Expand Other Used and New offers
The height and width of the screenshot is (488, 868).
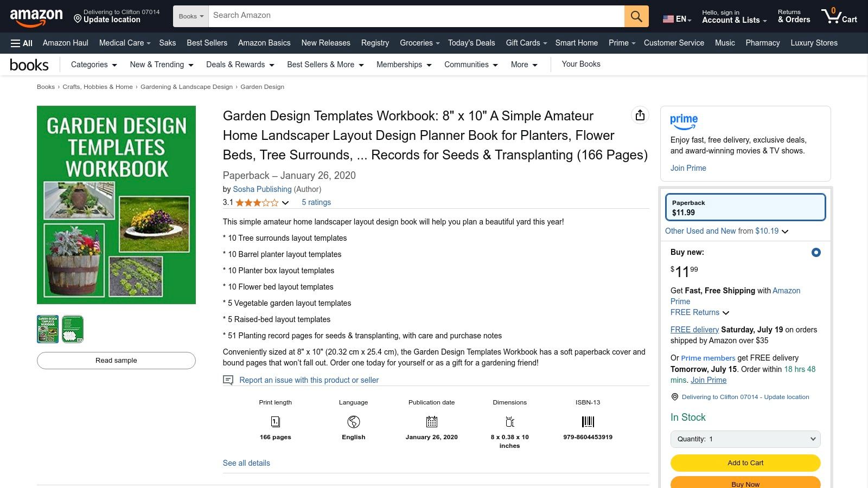pyautogui.click(x=727, y=231)
